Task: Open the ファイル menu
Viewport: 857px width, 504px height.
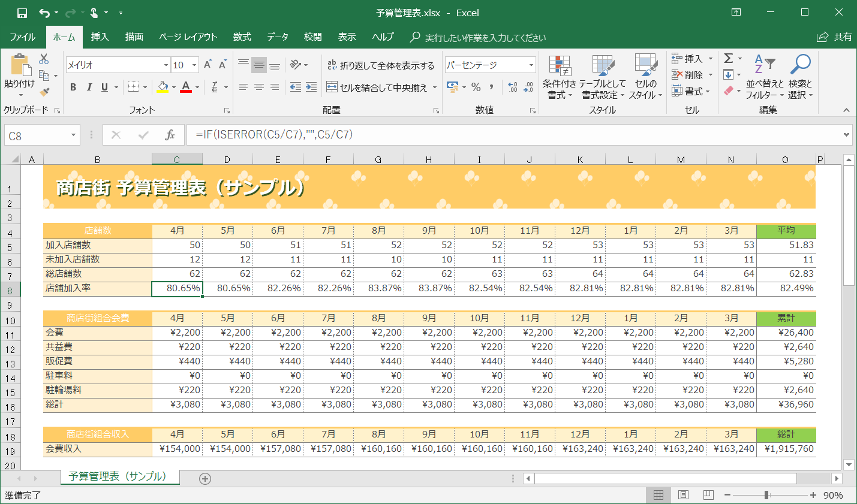Action: [x=22, y=37]
